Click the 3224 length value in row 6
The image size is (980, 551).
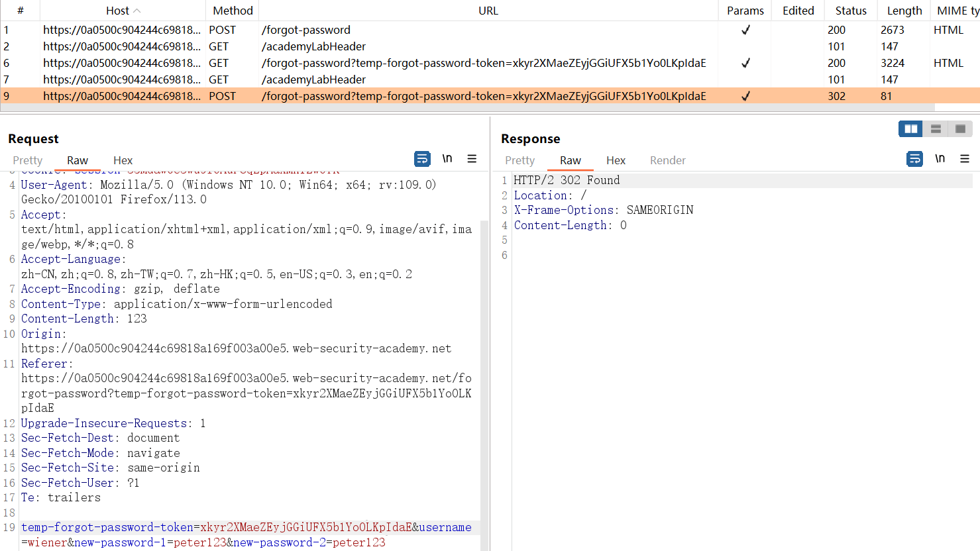coord(893,63)
